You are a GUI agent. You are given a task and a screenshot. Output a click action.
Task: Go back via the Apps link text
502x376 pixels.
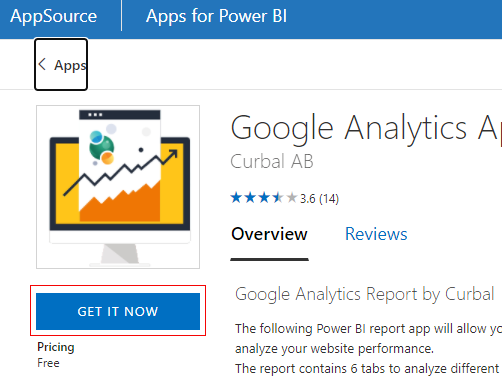pyautogui.click(x=70, y=65)
